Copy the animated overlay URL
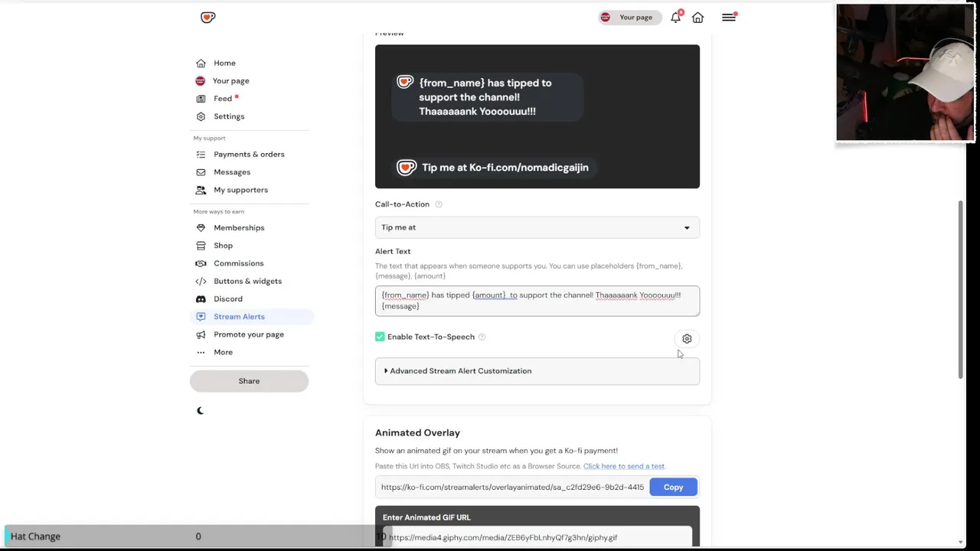The width and height of the screenshot is (980, 551). 673,487
